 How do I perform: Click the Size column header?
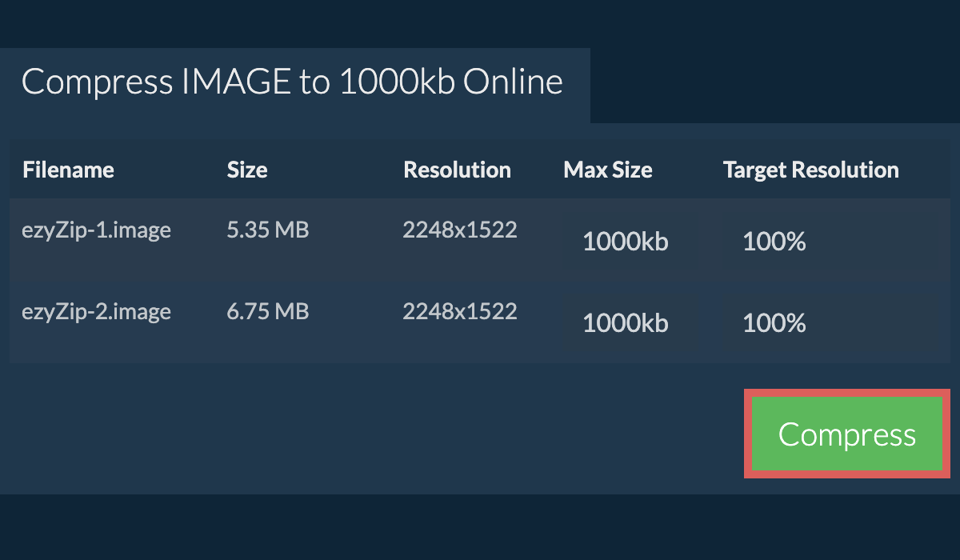(x=247, y=170)
